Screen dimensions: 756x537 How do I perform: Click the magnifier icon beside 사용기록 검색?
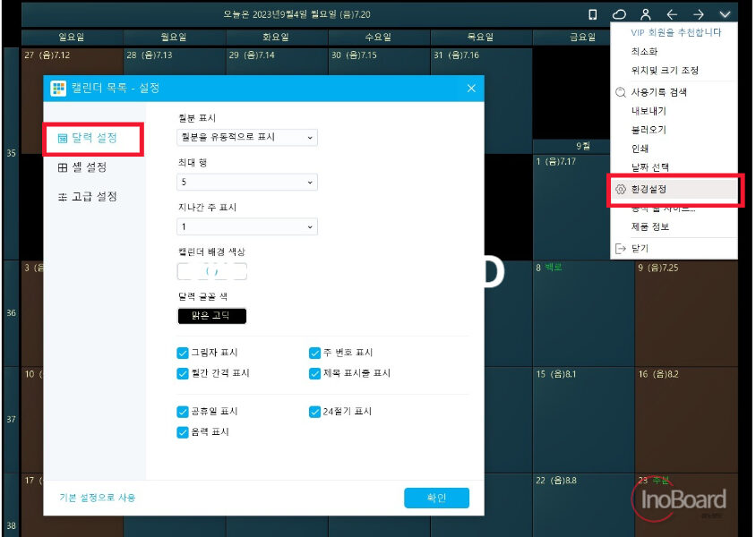tap(621, 92)
